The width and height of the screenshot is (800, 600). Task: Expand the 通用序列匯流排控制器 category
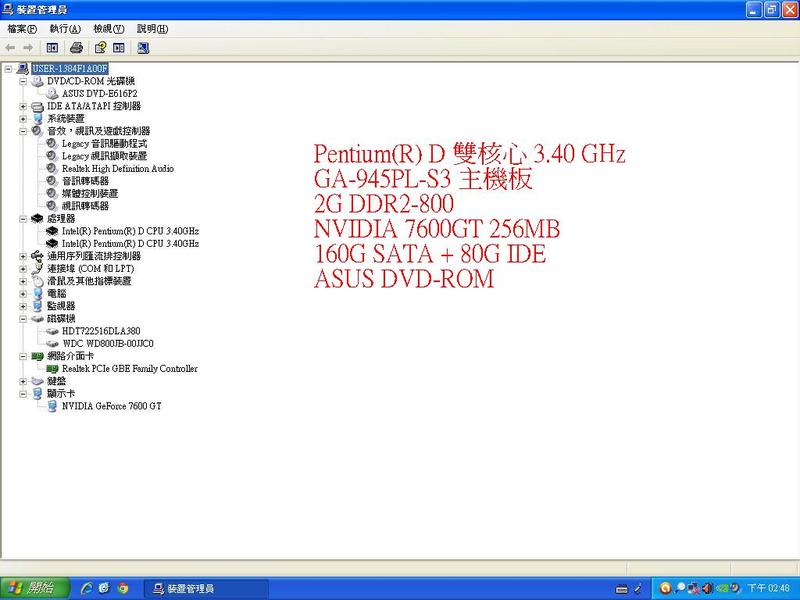coord(23,256)
